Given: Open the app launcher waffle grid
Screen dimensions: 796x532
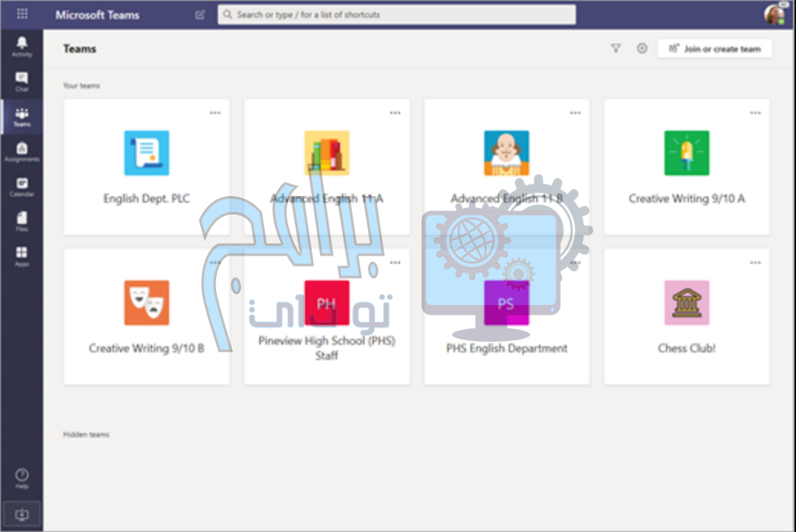Looking at the screenshot, I should click(22, 14).
